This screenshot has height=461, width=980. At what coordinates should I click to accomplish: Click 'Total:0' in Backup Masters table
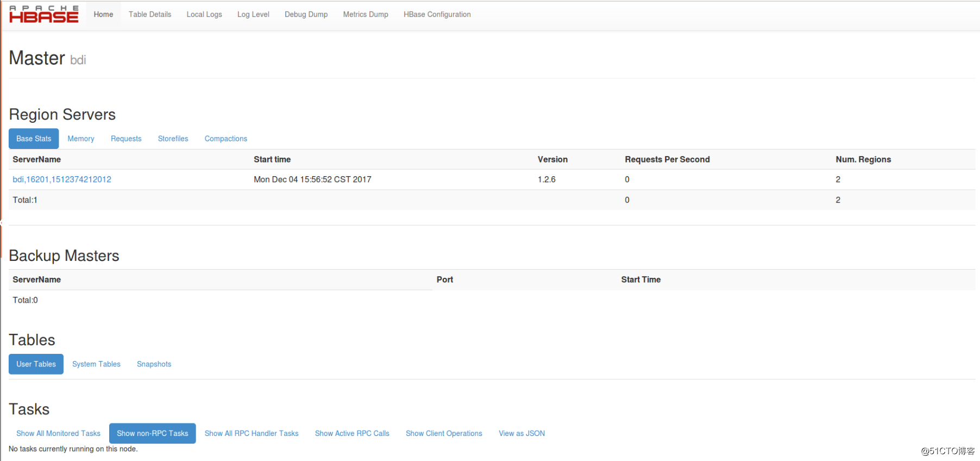click(x=25, y=300)
